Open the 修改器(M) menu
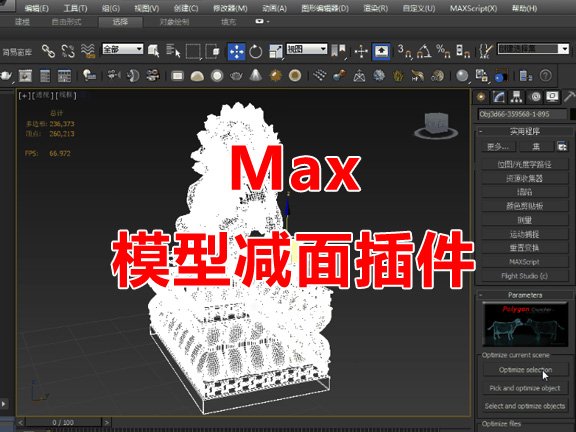576x432 pixels. pos(230,8)
